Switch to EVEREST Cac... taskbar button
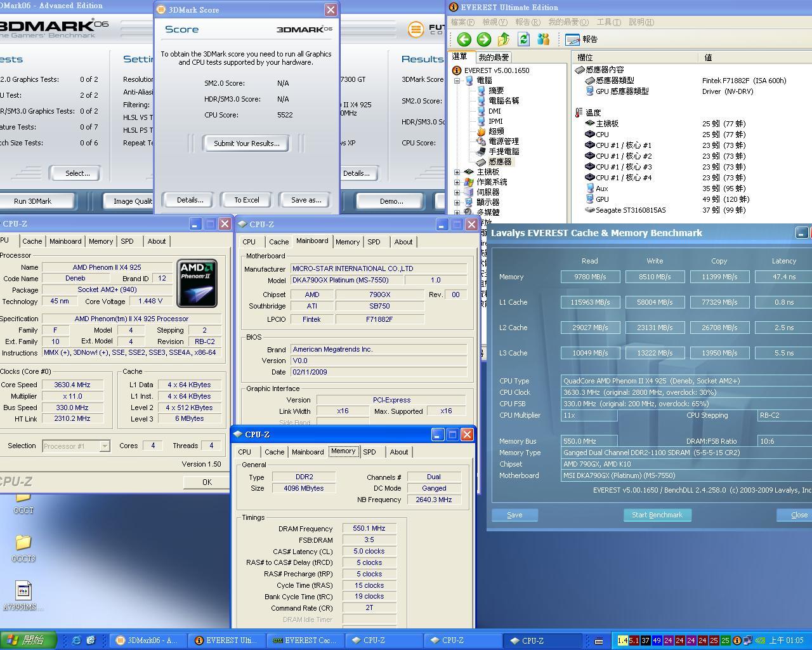 point(305,640)
